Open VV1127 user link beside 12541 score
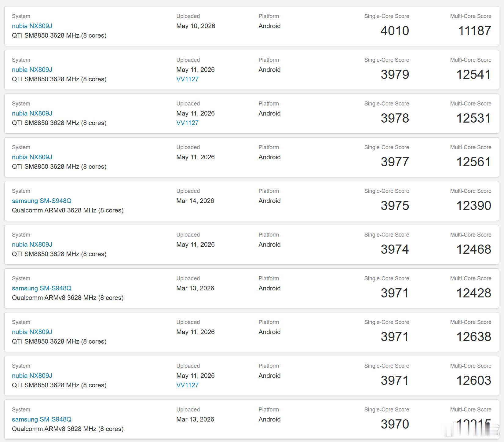Screen dimensions: 504x442 coord(188,79)
